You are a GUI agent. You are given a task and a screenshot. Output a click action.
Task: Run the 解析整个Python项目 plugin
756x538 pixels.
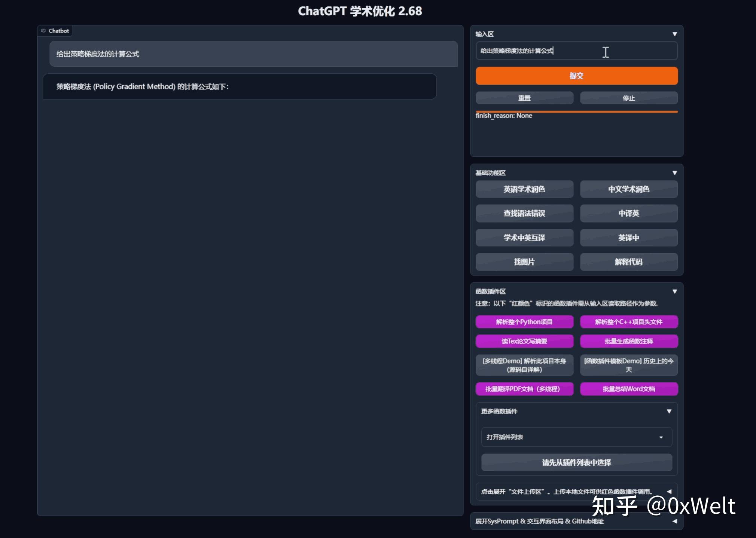tap(524, 322)
